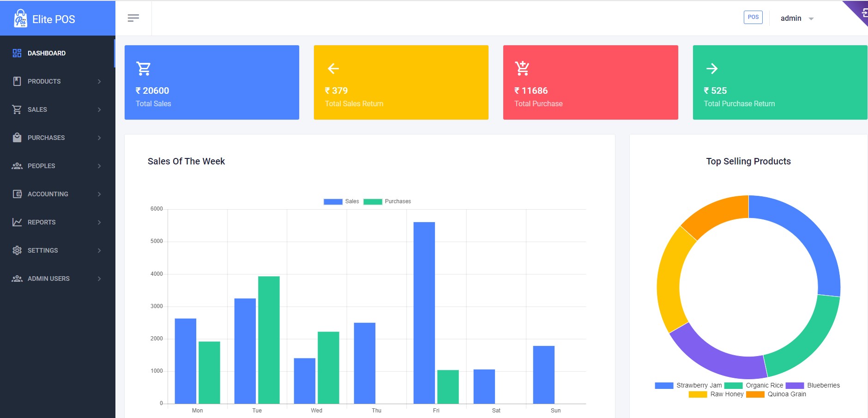Image resolution: width=868 pixels, height=418 pixels.
Task: Click the right arrow icon on Purchase Return card
Action: [712, 69]
